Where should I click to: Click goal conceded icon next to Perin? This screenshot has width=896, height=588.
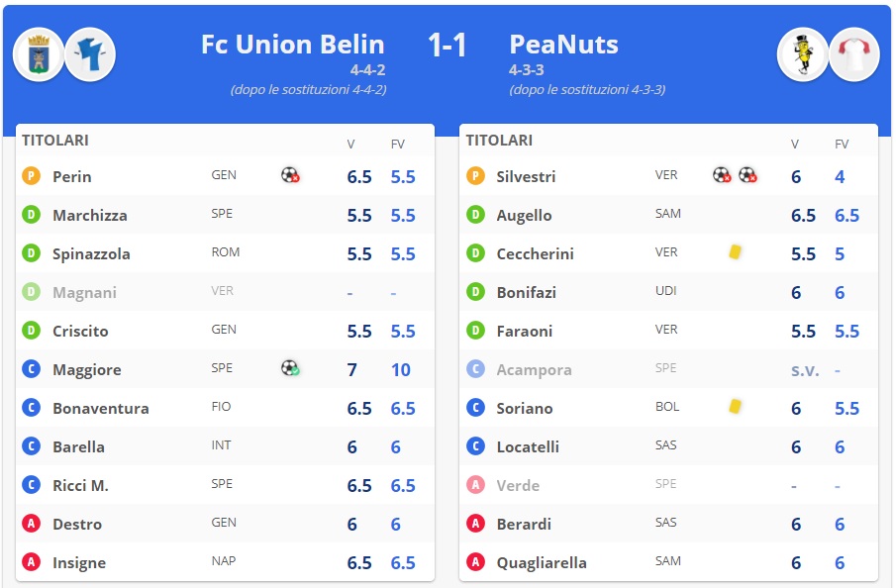click(x=290, y=176)
